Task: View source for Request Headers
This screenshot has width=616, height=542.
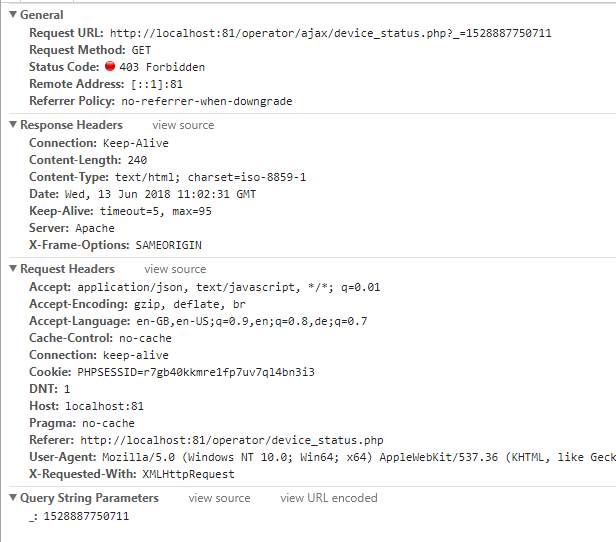Action: (x=175, y=269)
